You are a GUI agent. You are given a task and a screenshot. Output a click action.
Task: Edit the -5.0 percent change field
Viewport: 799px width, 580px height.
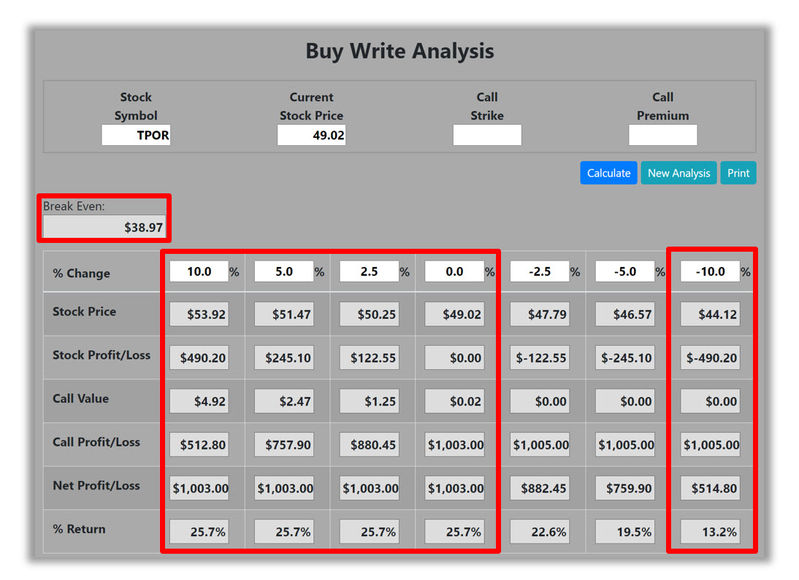625,271
